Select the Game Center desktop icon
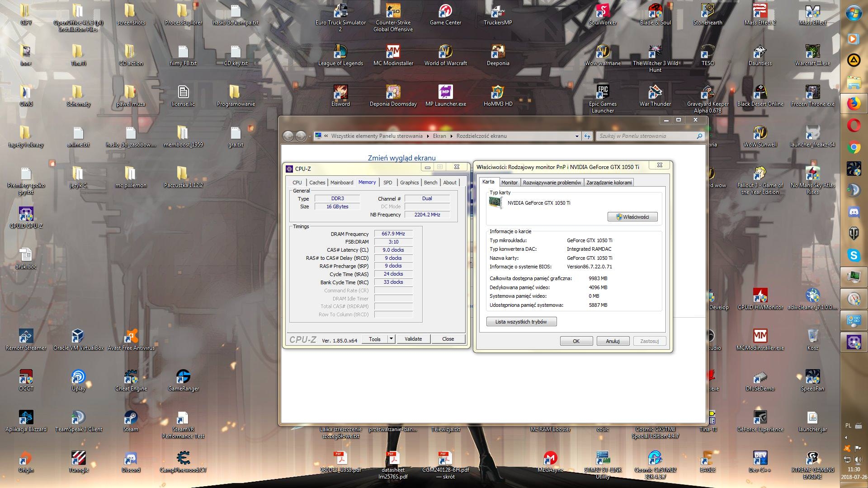This screenshot has width=868, height=488. pyautogui.click(x=445, y=14)
